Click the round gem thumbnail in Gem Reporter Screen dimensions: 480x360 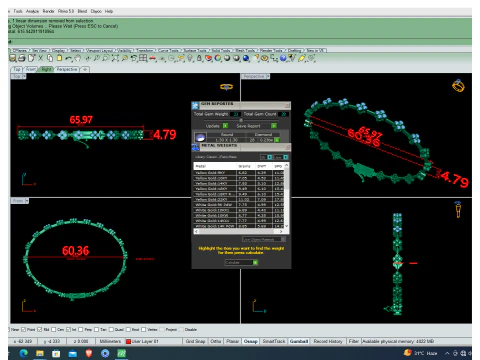pos(200,137)
